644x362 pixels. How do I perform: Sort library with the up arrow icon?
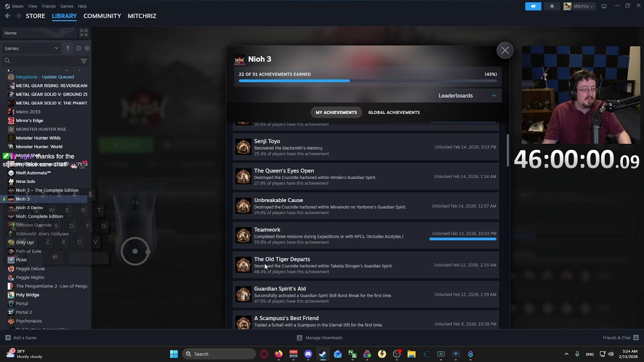click(x=67, y=48)
